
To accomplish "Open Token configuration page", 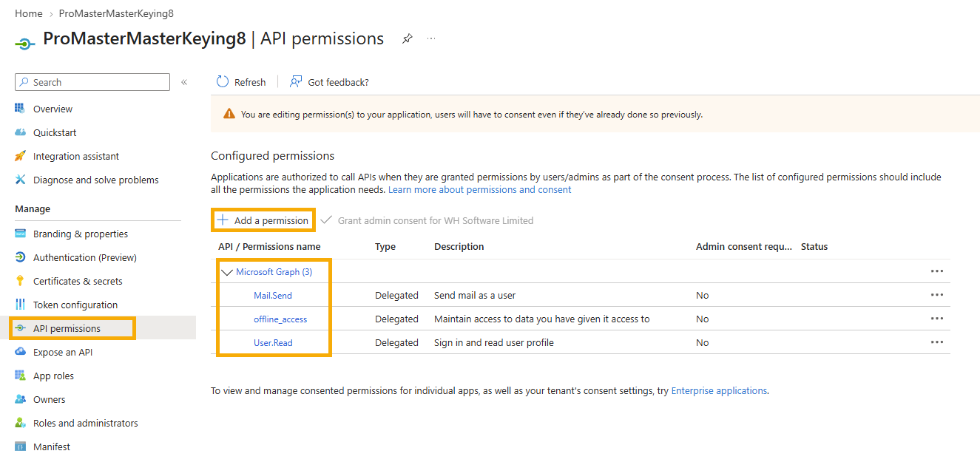I will (x=75, y=305).
